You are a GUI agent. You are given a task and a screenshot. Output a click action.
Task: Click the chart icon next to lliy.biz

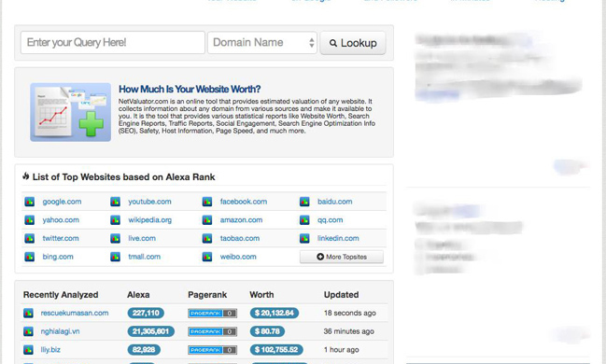tap(28, 350)
